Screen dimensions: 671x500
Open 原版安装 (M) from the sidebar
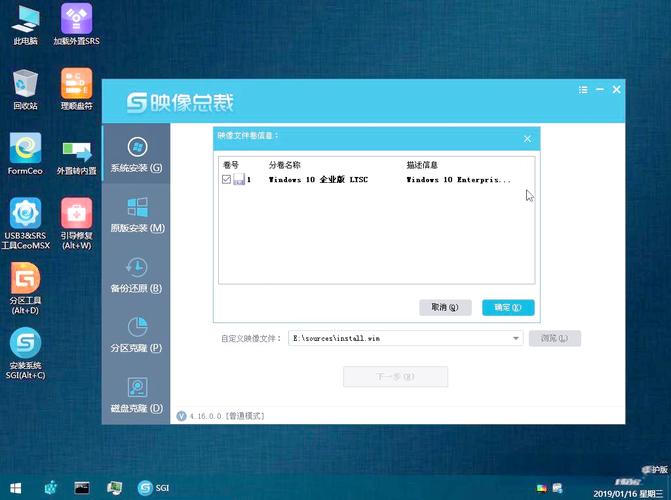point(136,215)
